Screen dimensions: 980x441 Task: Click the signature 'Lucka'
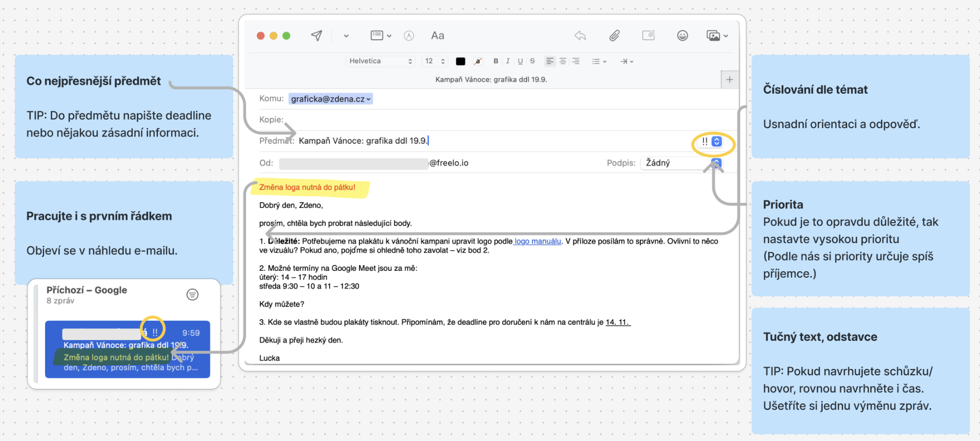[269, 358]
